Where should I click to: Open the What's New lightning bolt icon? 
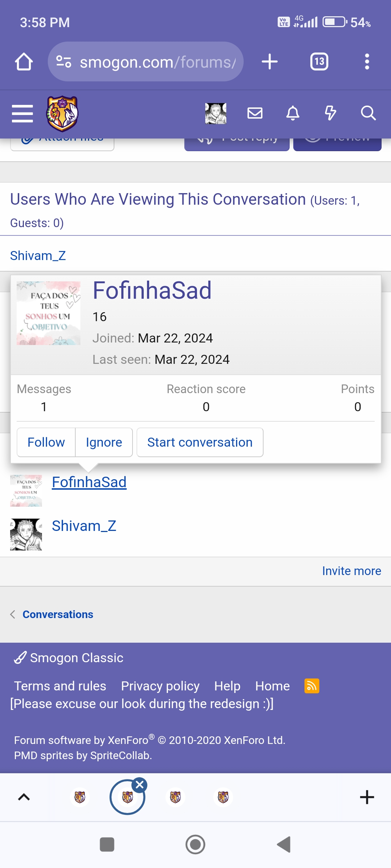tap(330, 113)
